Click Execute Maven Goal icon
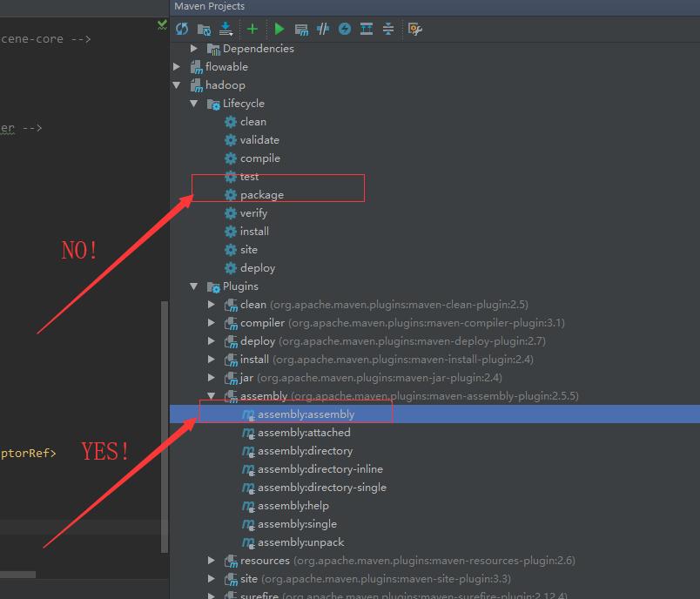The height and width of the screenshot is (599, 700). (x=301, y=30)
